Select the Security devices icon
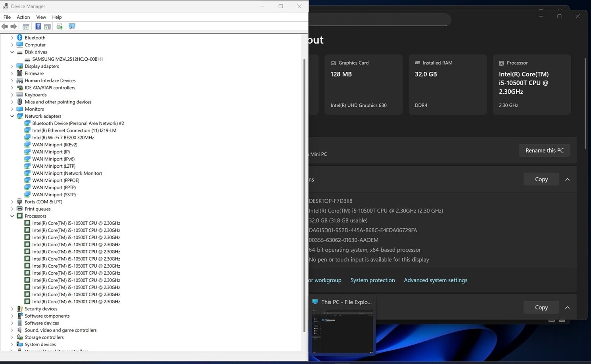The width and height of the screenshot is (591, 364). [x=20, y=309]
